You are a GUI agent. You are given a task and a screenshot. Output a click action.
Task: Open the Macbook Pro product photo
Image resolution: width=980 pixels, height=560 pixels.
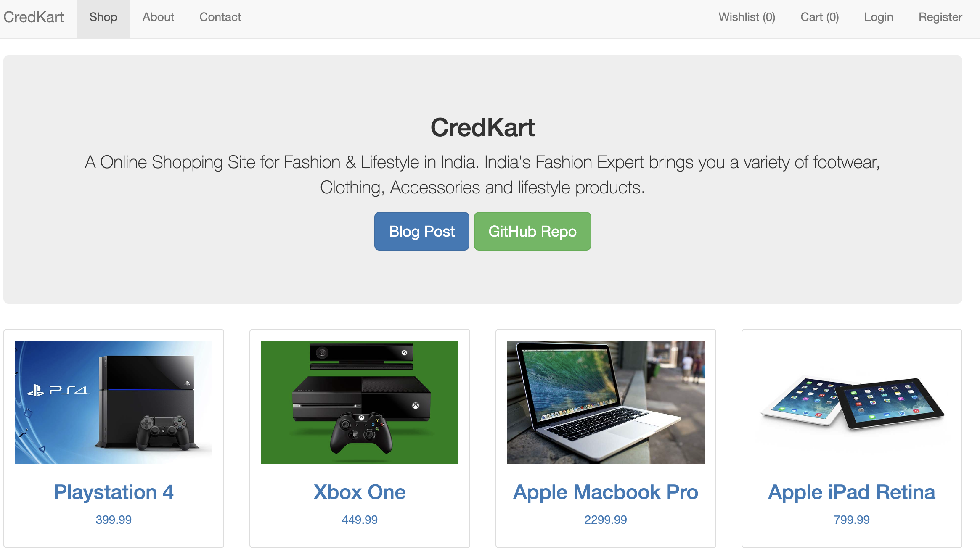[x=606, y=402]
